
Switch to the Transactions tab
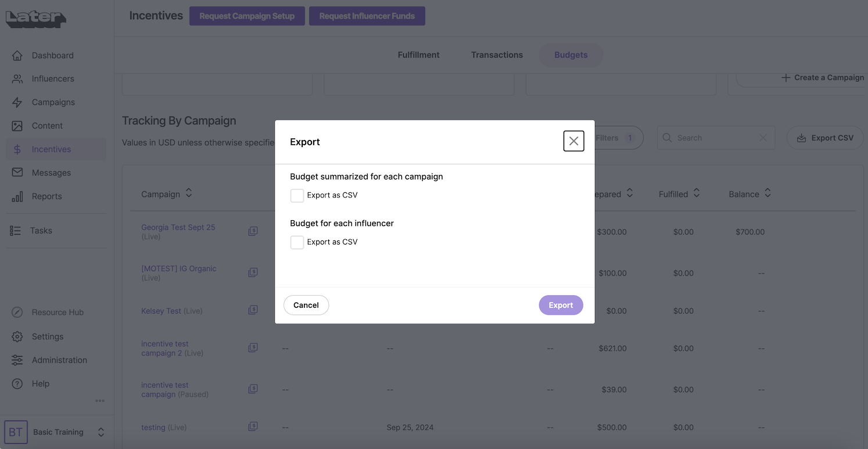pyautogui.click(x=497, y=55)
